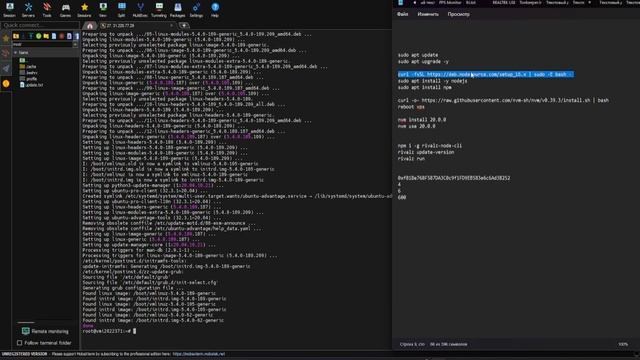Open the Sessions star sidebar tab

(6, 38)
